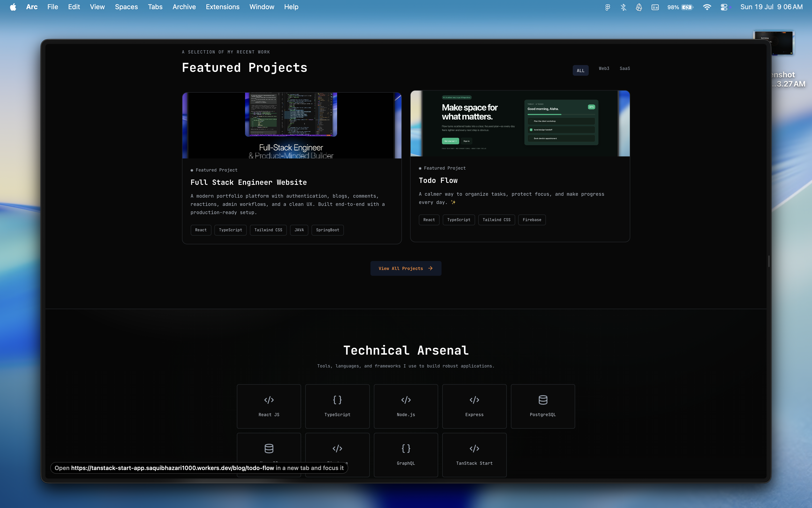Click the Todo Flow title
Image resolution: width=812 pixels, height=508 pixels.
[x=438, y=180]
